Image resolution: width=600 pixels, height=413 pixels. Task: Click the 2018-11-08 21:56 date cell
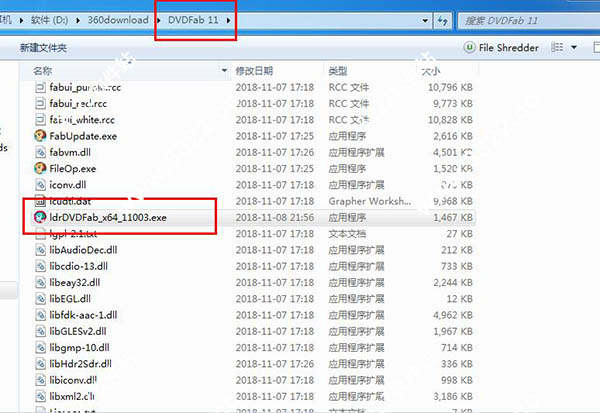tap(275, 217)
